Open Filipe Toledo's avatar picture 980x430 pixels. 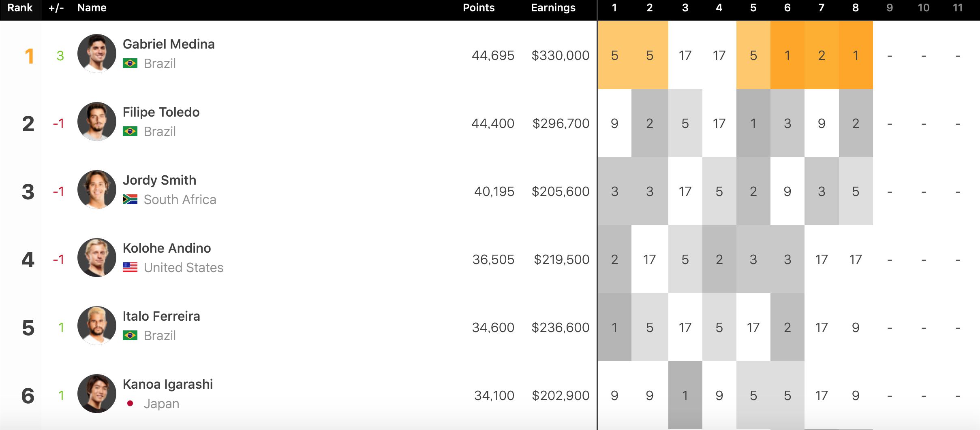(x=96, y=121)
